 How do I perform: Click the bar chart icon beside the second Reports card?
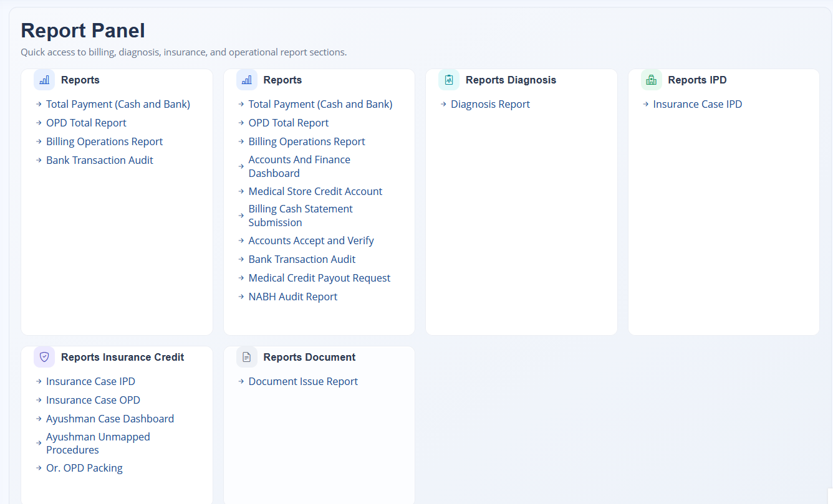point(247,80)
